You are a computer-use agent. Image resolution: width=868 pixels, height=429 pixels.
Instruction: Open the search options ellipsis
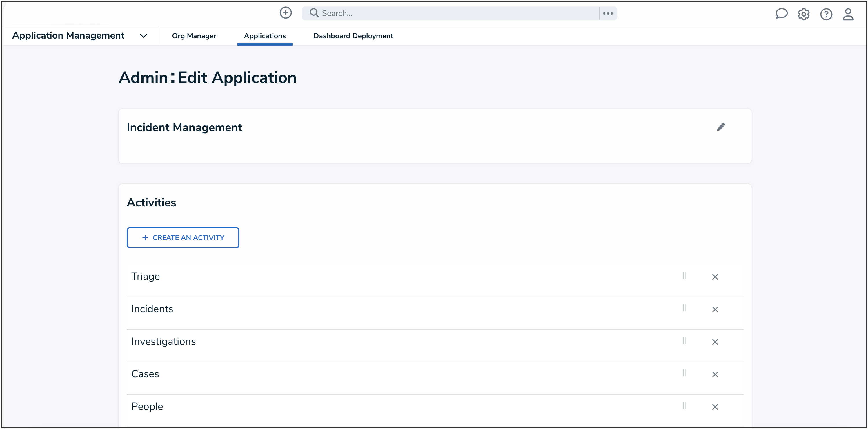coord(608,13)
